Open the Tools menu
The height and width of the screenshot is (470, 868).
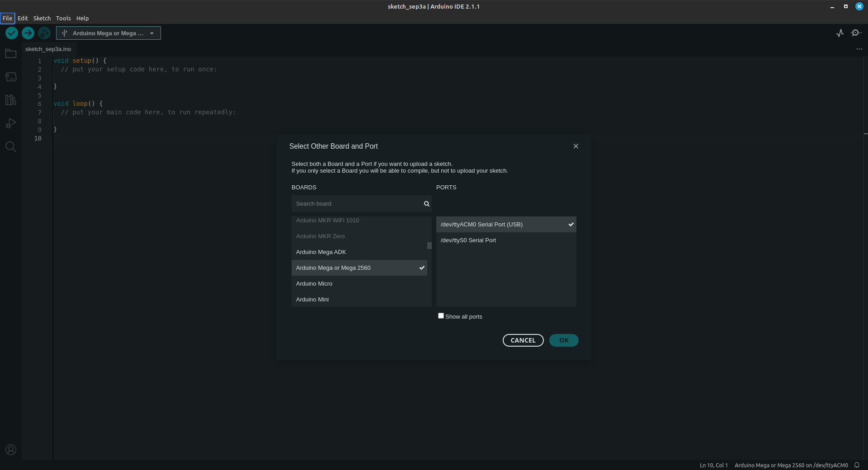click(63, 18)
